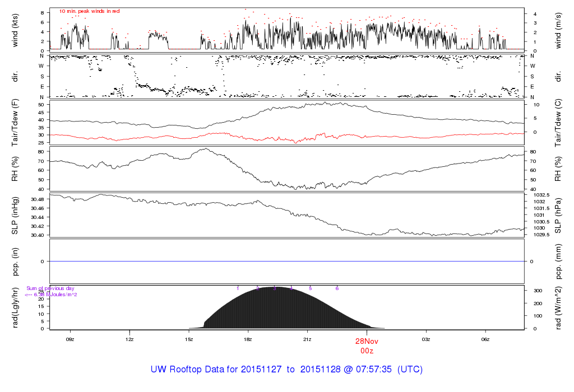
Task: Select the red '28Nov 00z' date marker
Action: (367, 344)
